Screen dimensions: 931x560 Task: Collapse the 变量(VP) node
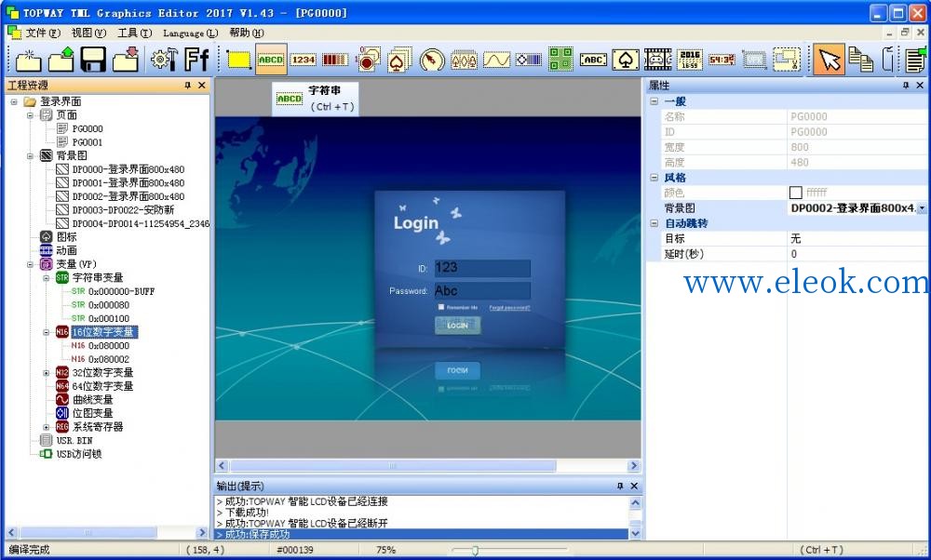30,264
